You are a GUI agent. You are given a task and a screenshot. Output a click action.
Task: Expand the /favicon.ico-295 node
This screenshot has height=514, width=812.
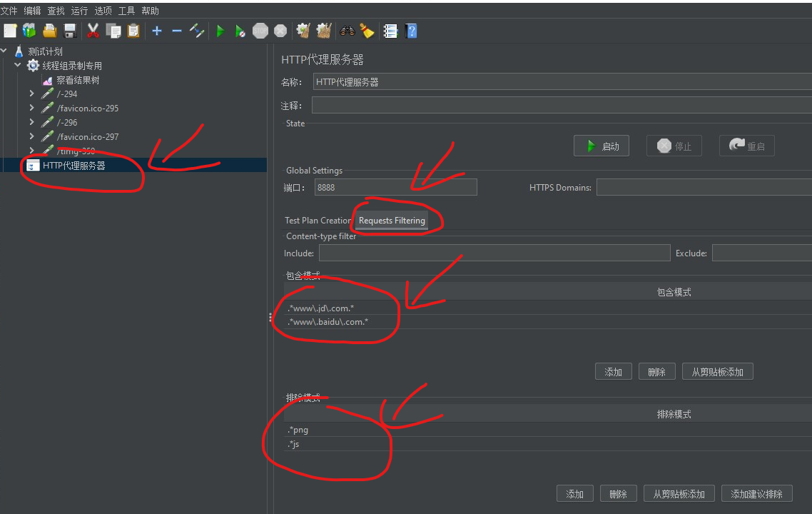point(32,108)
